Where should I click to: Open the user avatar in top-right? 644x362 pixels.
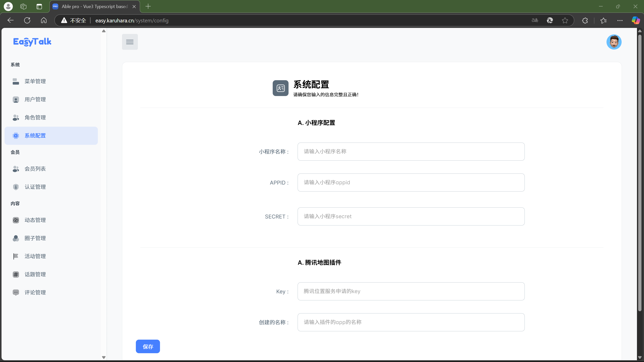[614, 42]
